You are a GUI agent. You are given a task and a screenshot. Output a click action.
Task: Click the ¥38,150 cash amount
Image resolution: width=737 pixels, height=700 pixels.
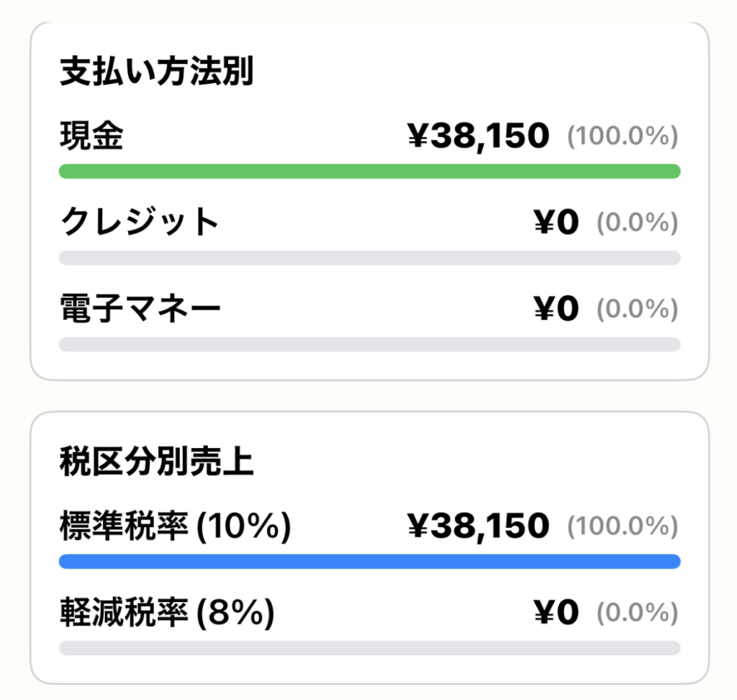[x=475, y=135]
